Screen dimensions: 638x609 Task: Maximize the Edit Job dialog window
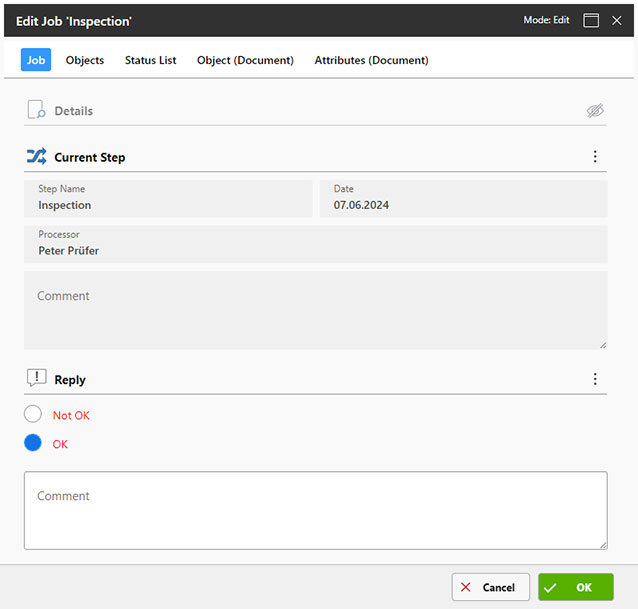point(591,20)
